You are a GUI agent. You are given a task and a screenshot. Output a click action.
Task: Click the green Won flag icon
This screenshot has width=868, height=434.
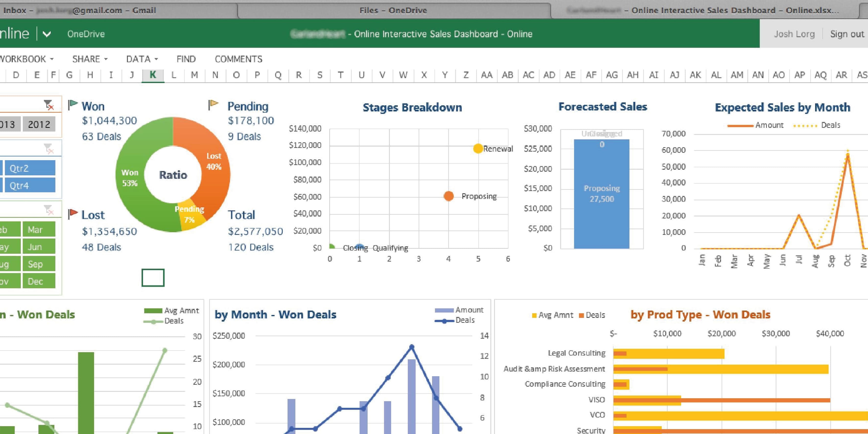(x=72, y=104)
